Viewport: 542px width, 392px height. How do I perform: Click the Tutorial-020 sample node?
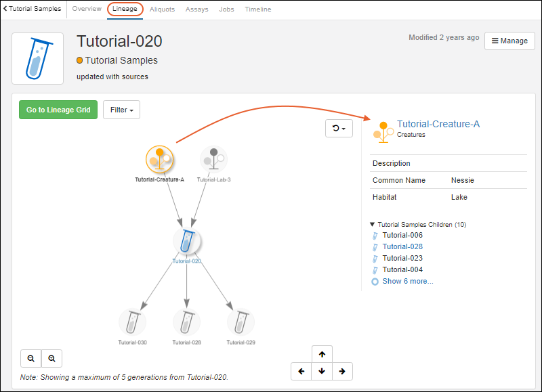[186, 241]
